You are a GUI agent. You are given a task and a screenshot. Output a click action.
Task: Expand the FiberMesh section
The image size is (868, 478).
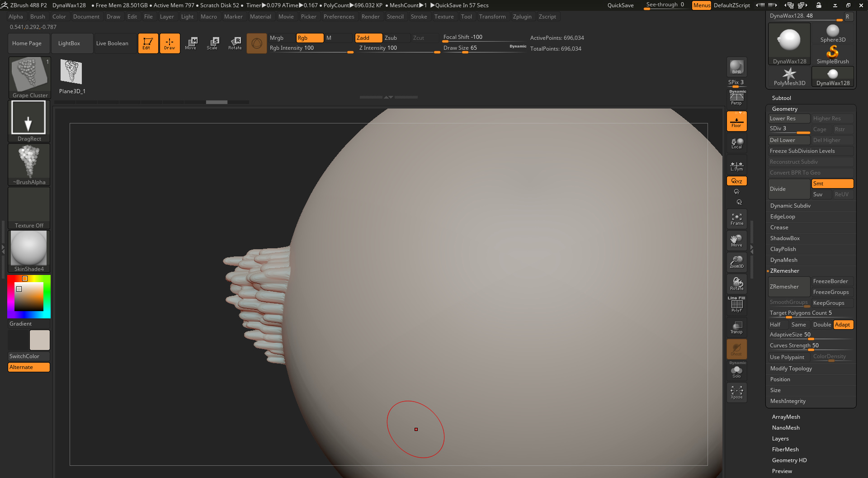[x=785, y=450]
